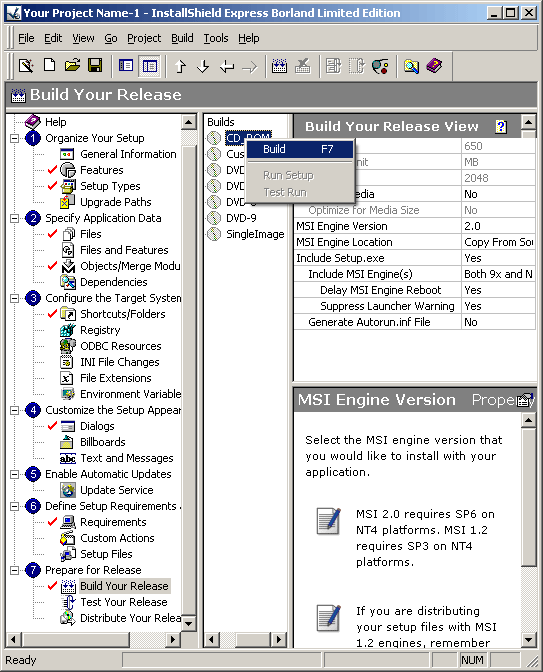543x672 pixels.
Task: Open the Edit menu
Action: pyautogui.click(x=53, y=39)
